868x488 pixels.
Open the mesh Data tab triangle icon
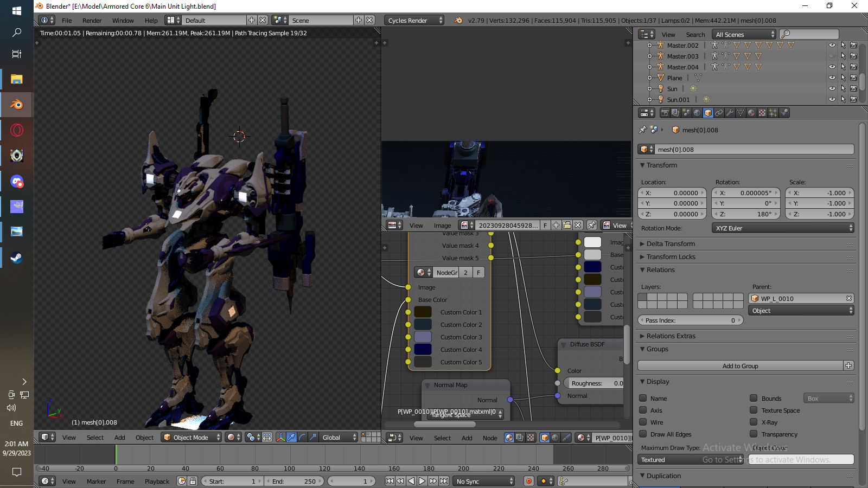741,113
